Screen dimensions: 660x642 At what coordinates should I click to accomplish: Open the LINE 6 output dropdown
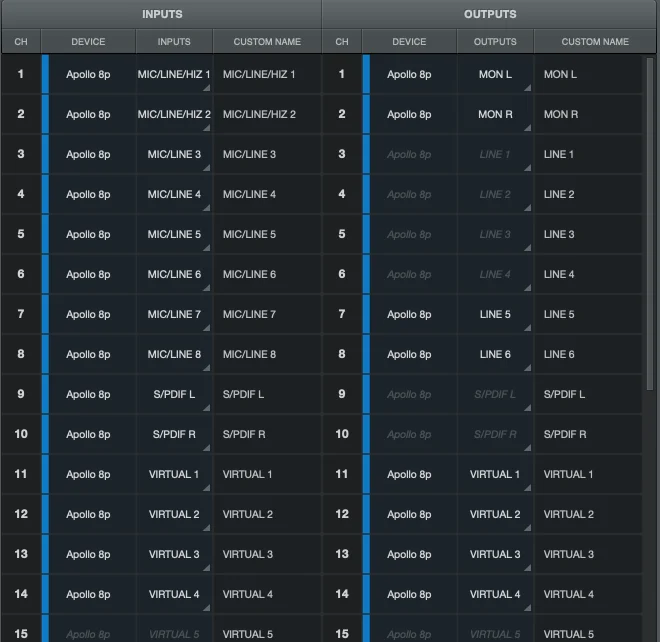click(x=495, y=354)
